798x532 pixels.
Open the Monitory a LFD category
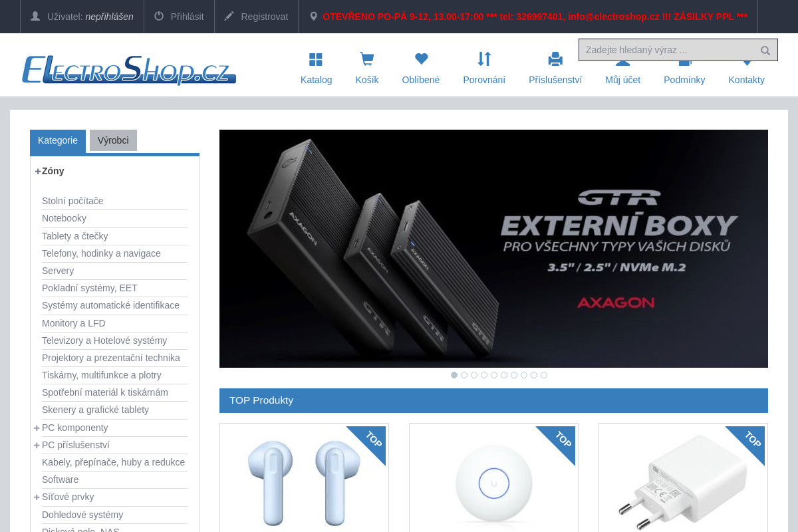point(73,323)
